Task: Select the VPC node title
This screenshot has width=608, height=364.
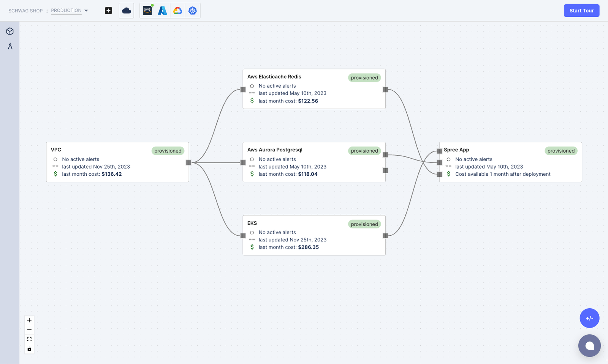Action: click(56, 150)
